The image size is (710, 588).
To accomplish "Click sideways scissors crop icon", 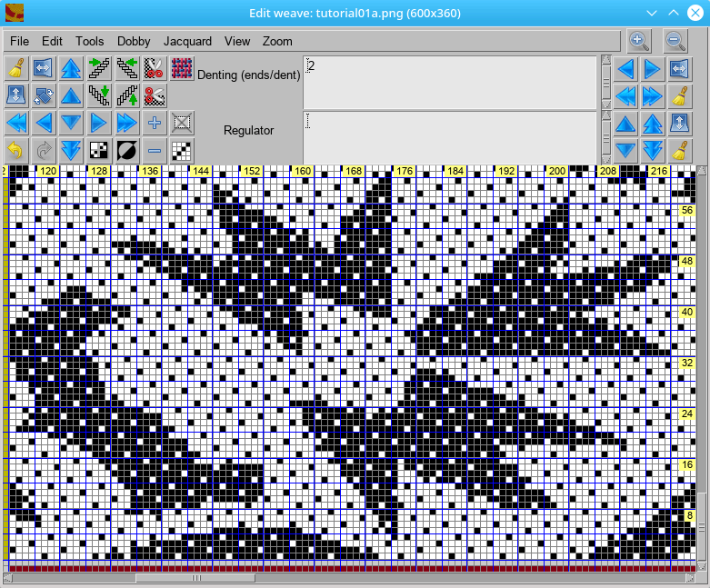I will [x=155, y=95].
